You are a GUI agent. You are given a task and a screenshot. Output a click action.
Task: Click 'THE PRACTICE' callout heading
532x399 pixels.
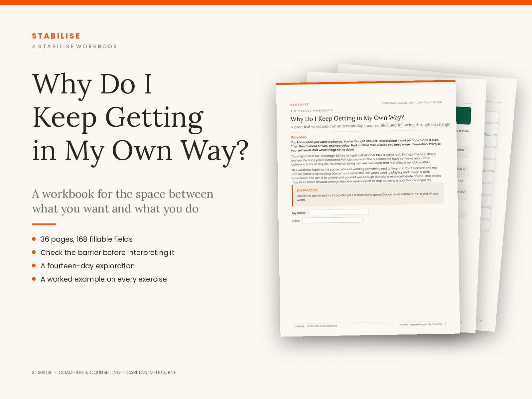307,190
